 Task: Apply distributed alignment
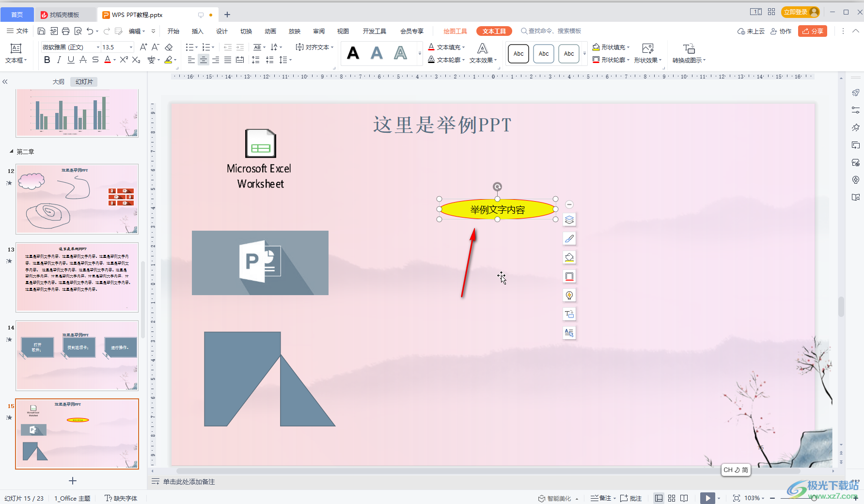(x=240, y=60)
